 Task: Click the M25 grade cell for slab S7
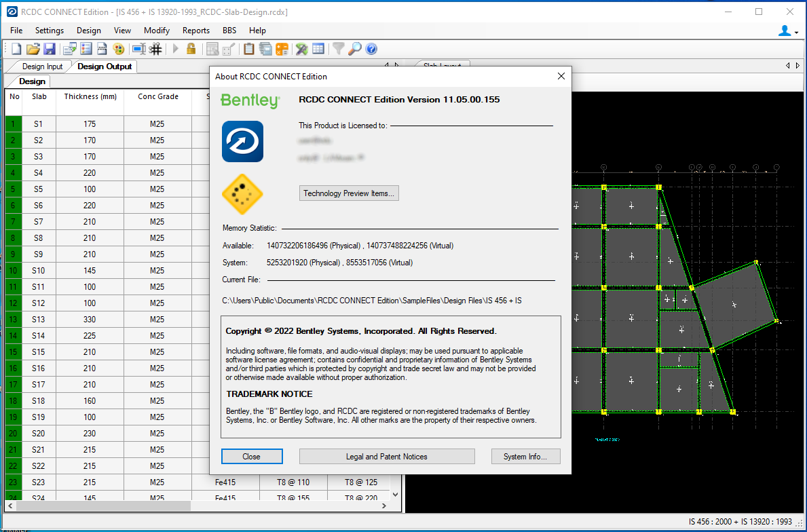click(x=157, y=222)
